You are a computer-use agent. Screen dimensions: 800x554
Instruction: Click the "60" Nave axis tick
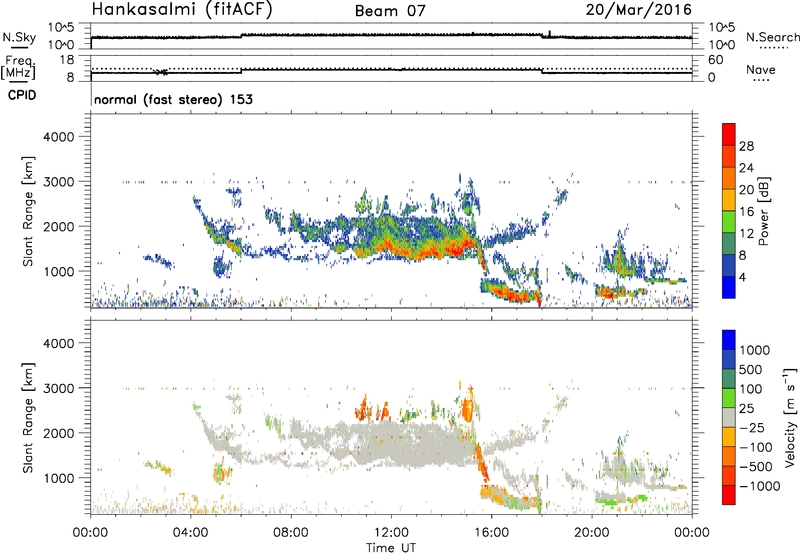click(716, 60)
